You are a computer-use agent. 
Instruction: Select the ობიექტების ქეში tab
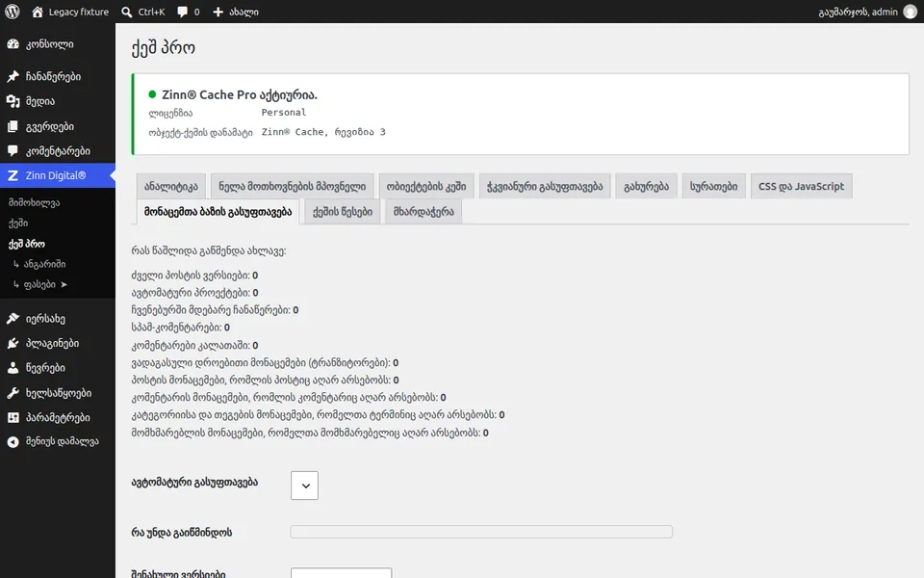click(x=426, y=186)
